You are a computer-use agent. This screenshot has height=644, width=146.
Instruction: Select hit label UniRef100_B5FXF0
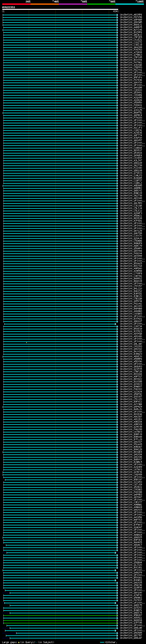[131, 77]
